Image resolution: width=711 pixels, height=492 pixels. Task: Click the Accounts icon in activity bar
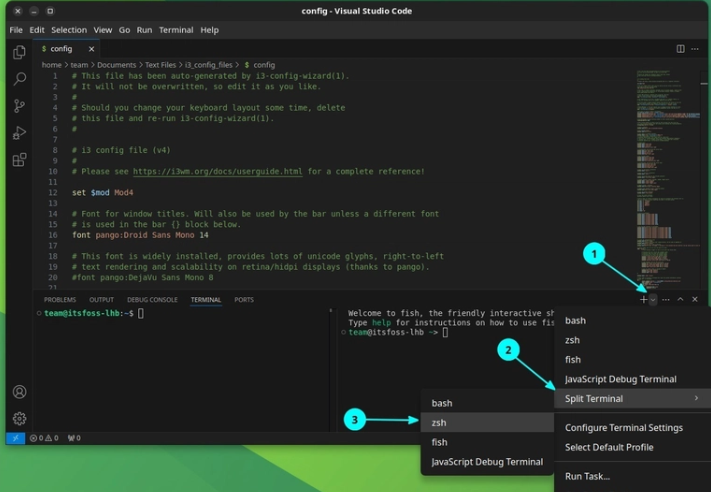click(x=19, y=392)
